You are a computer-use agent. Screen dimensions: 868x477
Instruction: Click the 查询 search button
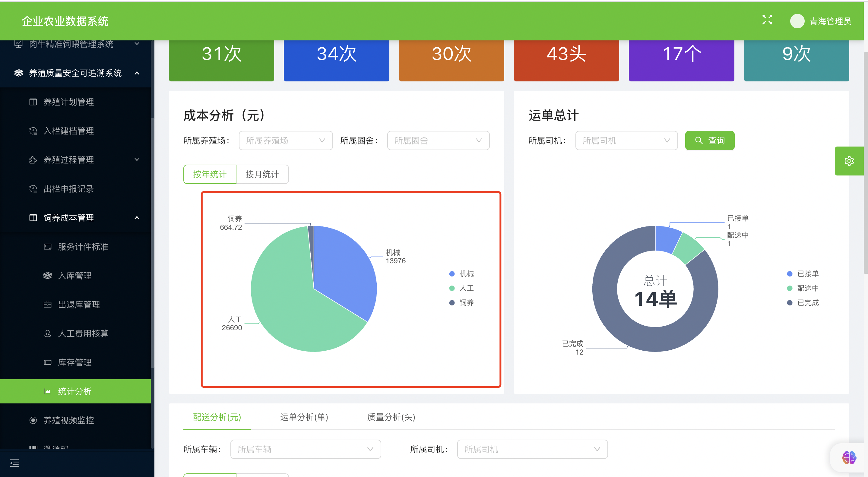[710, 141]
